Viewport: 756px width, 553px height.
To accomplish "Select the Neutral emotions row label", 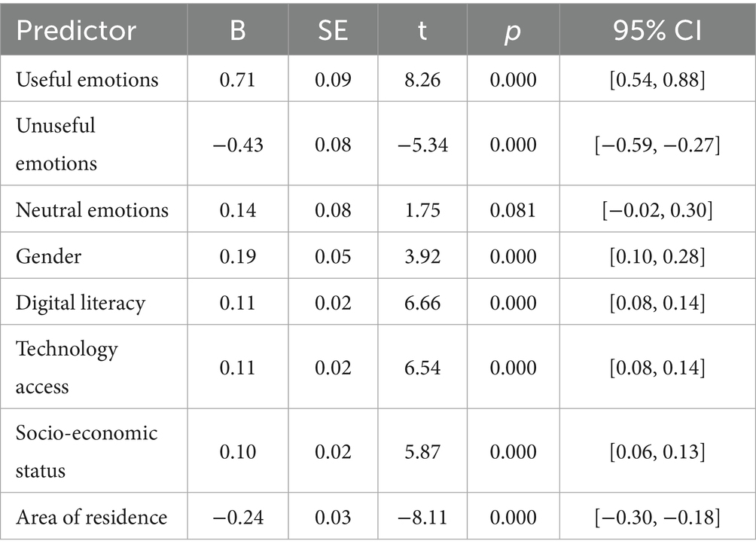I will point(92,209).
